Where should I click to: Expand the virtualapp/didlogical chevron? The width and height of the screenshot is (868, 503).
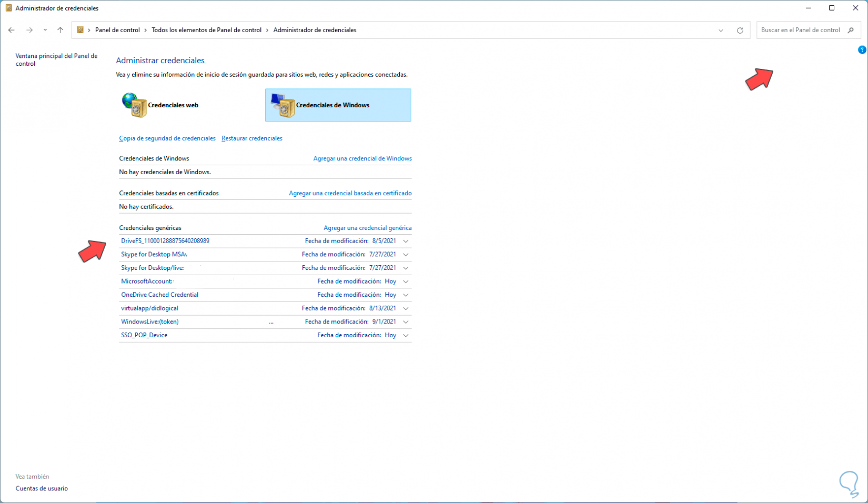pyautogui.click(x=406, y=308)
